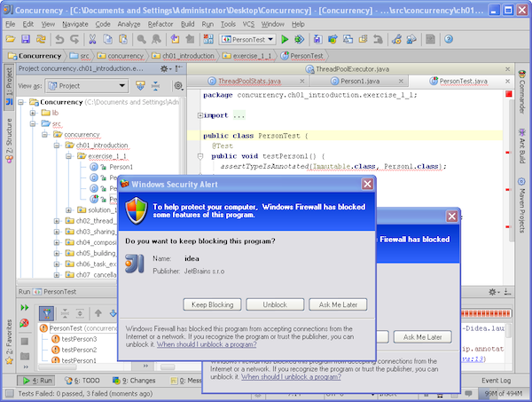This screenshot has height=402, width=532.
Task: Toggle the 4: Run tool window button
Action: coord(36,381)
